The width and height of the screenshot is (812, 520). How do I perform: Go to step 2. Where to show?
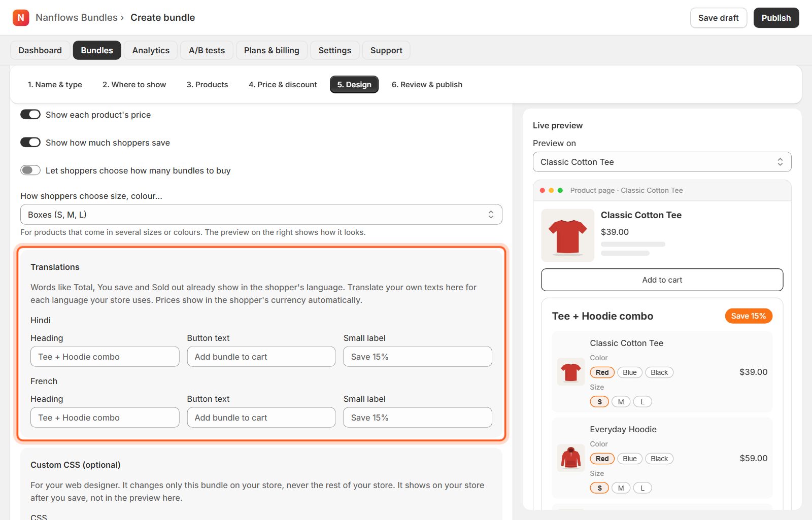click(x=134, y=85)
